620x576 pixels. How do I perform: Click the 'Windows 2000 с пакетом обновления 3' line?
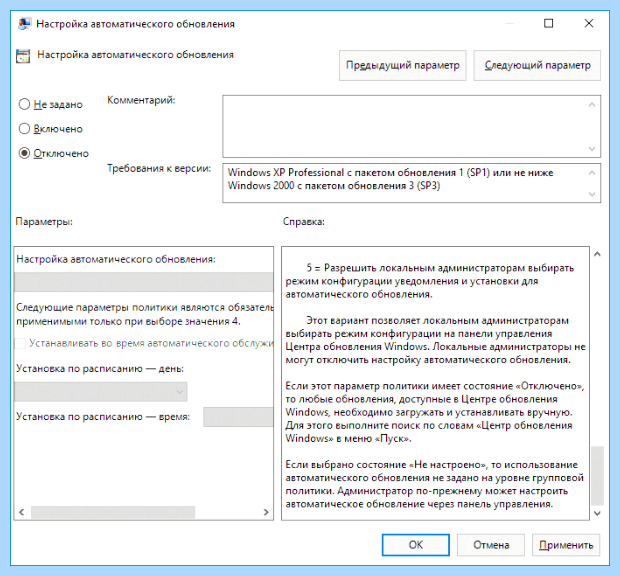pyautogui.click(x=334, y=186)
